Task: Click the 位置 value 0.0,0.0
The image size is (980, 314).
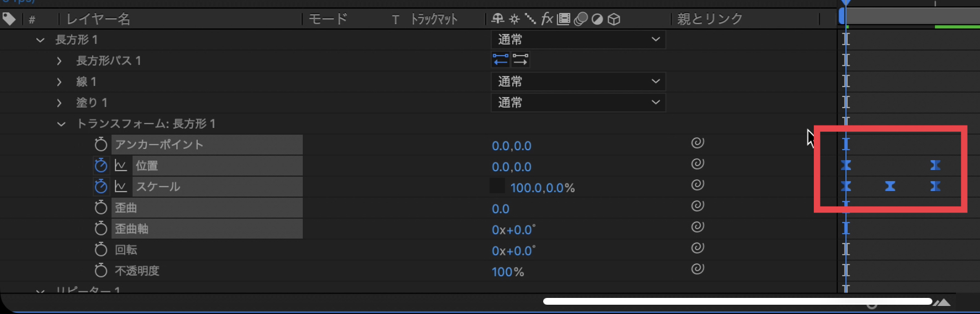Action: 512,167
